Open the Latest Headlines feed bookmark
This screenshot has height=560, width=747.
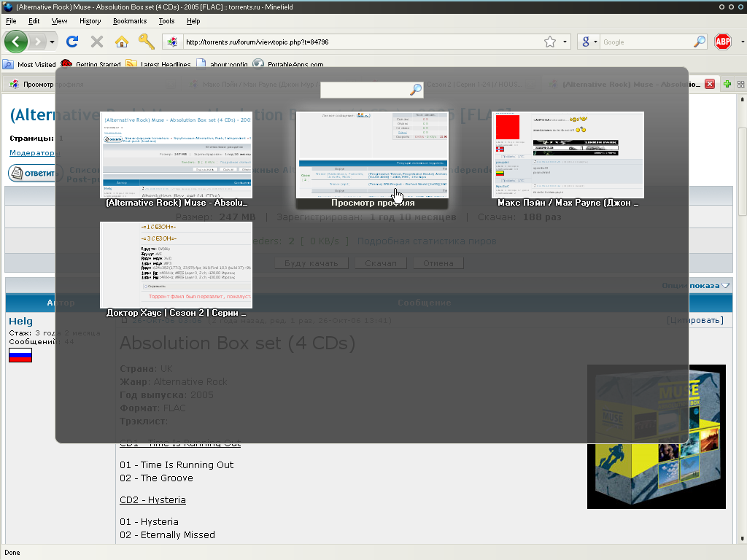pyautogui.click(x=158, y=64)
